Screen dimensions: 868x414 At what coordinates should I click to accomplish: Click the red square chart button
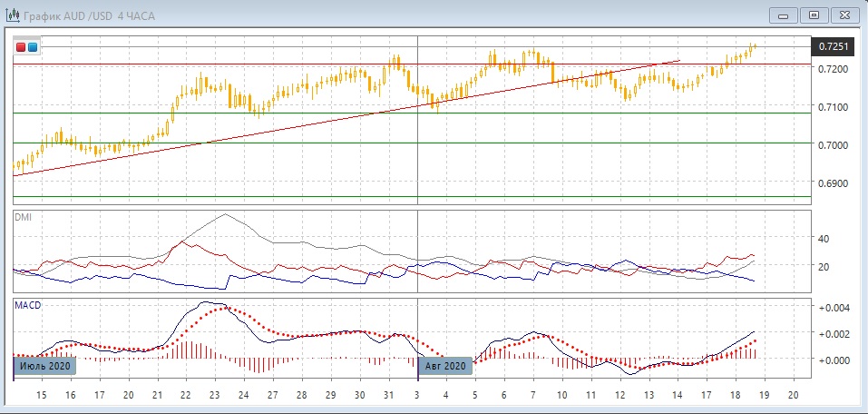pyautogui.click(x=22, y=47)
